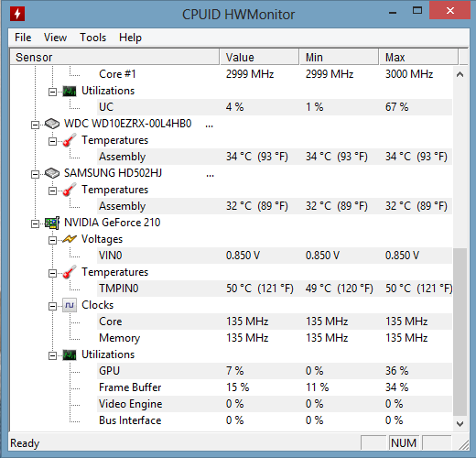Click the GPU Utilizations chart icon
476x458 pixels.
pyautogui.click(x=70, y=354)
